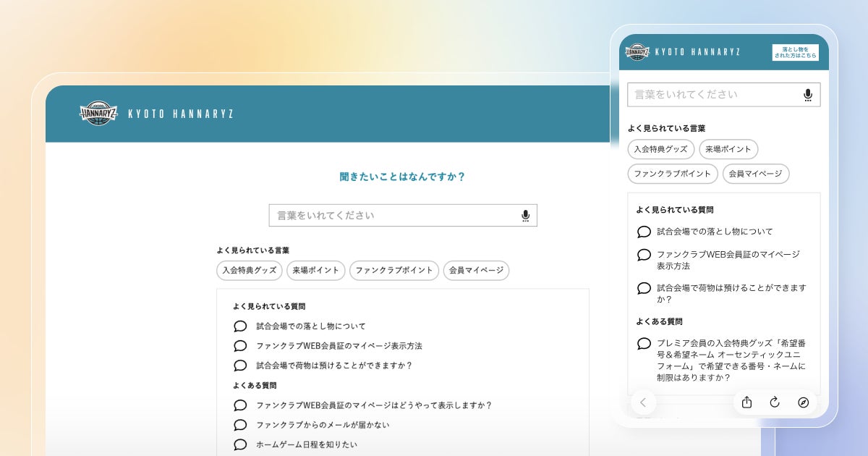Tap the back chevron in mobile bottom bar

tap(643, 402)
